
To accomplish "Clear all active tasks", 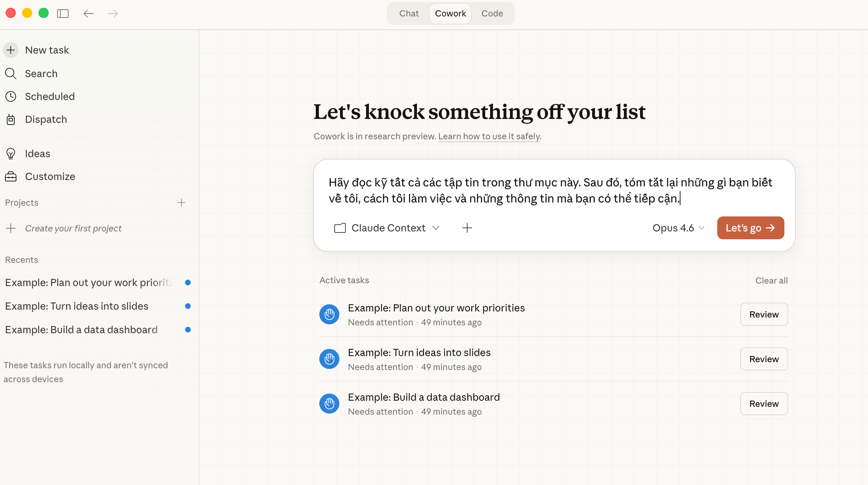I will tap(771, 280).
